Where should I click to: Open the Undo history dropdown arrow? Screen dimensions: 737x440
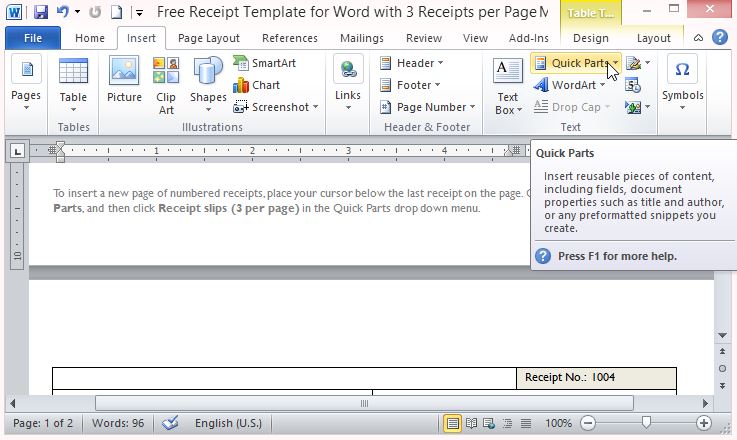pos(78,12)
